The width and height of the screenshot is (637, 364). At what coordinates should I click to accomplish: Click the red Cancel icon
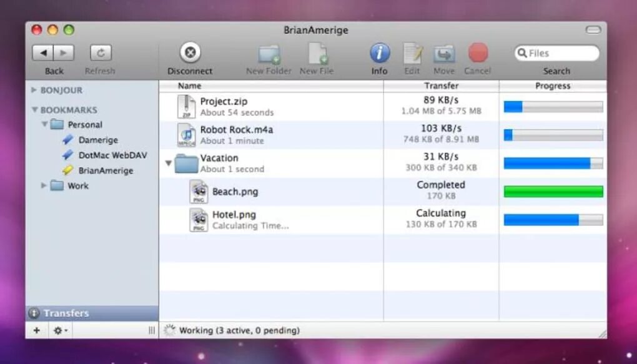[478, 53]
